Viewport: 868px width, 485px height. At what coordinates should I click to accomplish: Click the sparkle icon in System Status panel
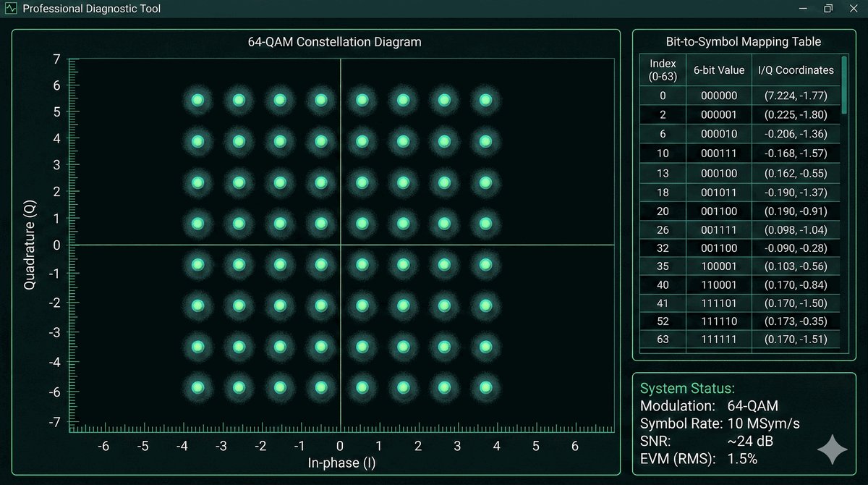pos(832,450)
